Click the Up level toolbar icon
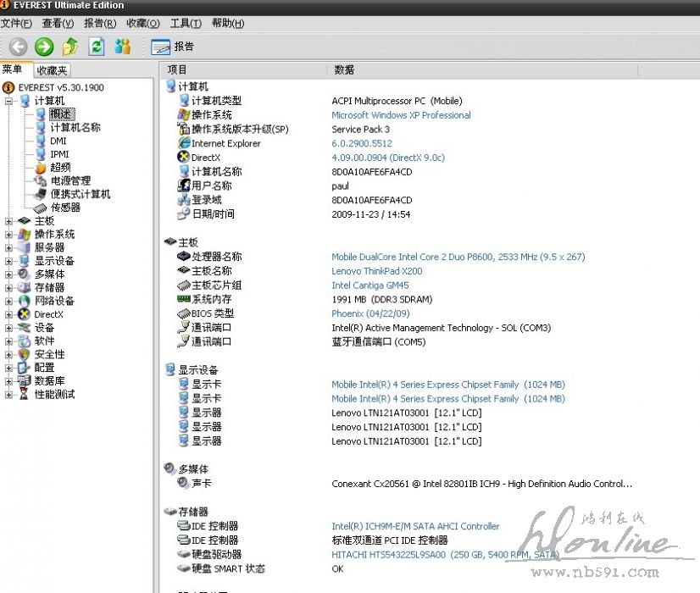 tap(70, 47)
